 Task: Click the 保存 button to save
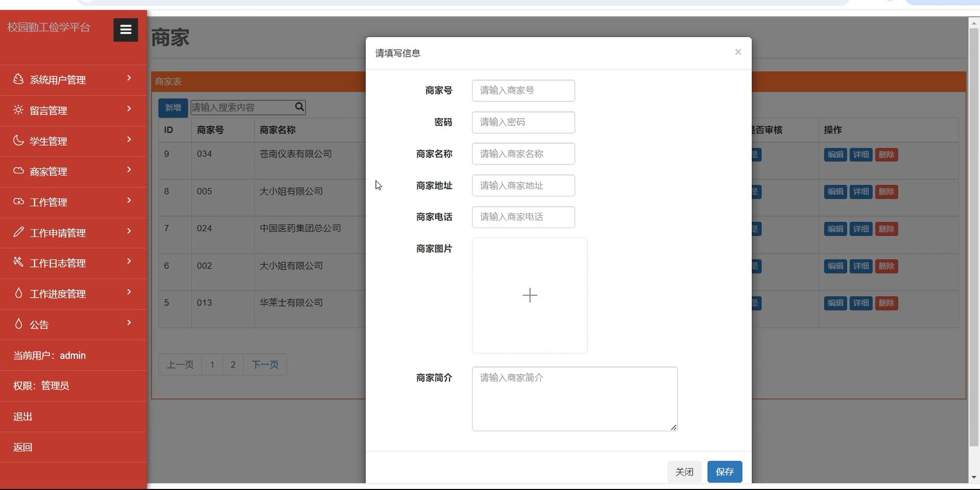[x=724, y=471]
